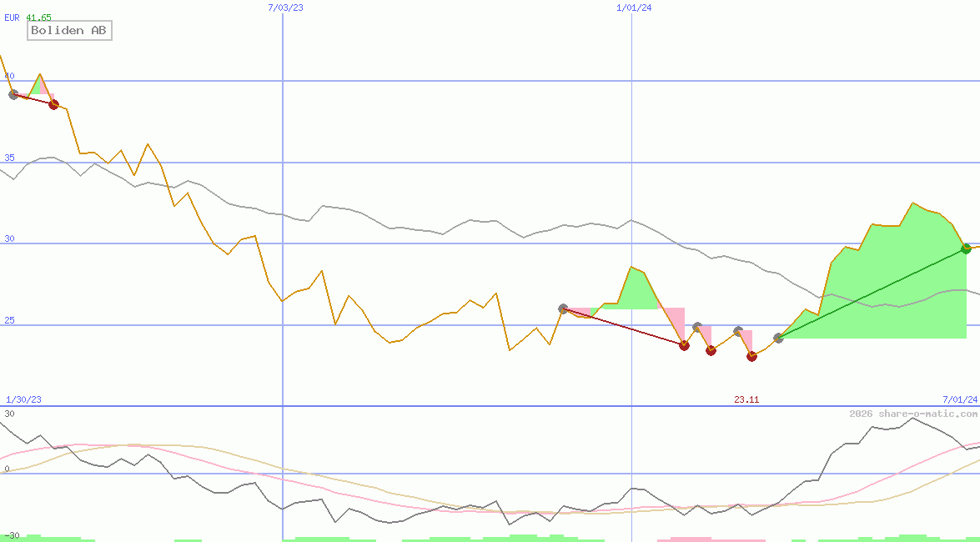Click the 1/30/23 start date label
980x542 pixels.
point(23,399)
